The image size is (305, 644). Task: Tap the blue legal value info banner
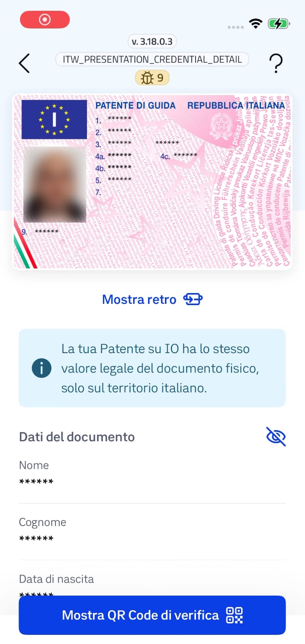click(x=152, y=368)
